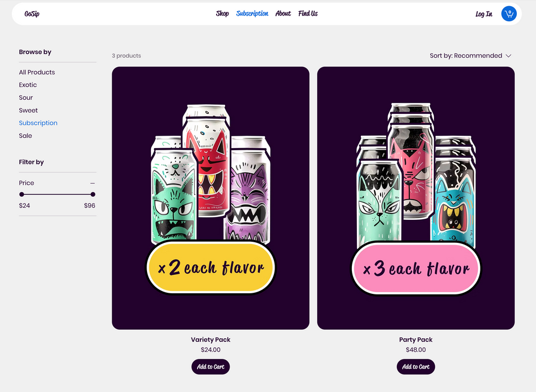Add Variety Pack to cart
The image size is (536, 392).
coord(210,367)
